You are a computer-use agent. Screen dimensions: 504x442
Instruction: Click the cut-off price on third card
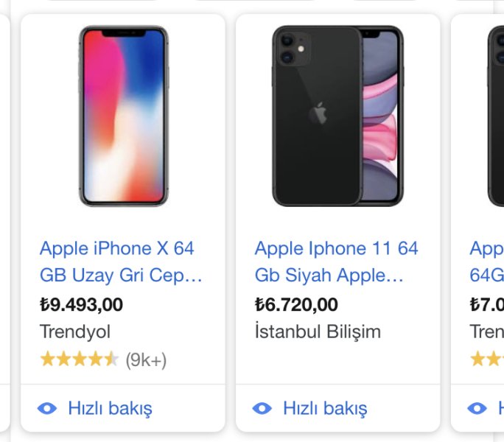(x=487, y=304)
